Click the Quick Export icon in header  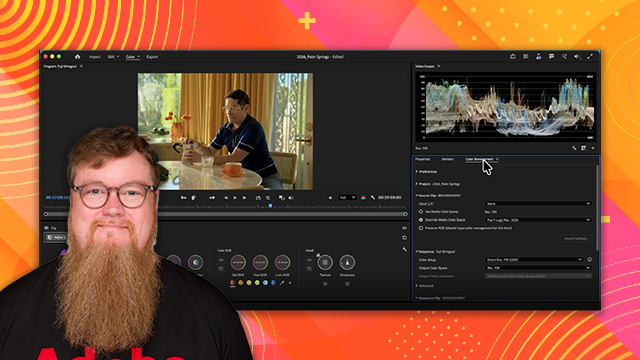coord(513,57)
